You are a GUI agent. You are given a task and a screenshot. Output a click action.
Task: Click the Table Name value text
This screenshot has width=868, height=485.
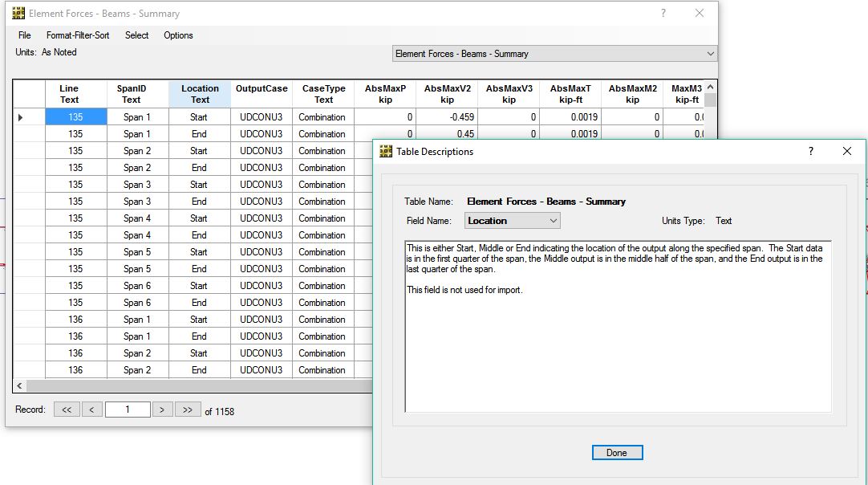[546, 202]
